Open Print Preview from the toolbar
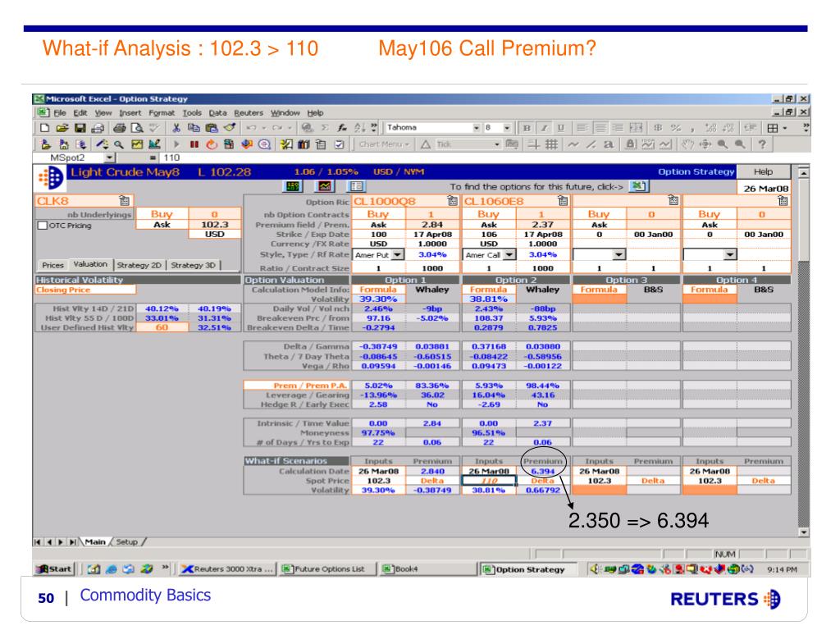The image size is (840, 630). pyautogui.click(x=137, y=128)
